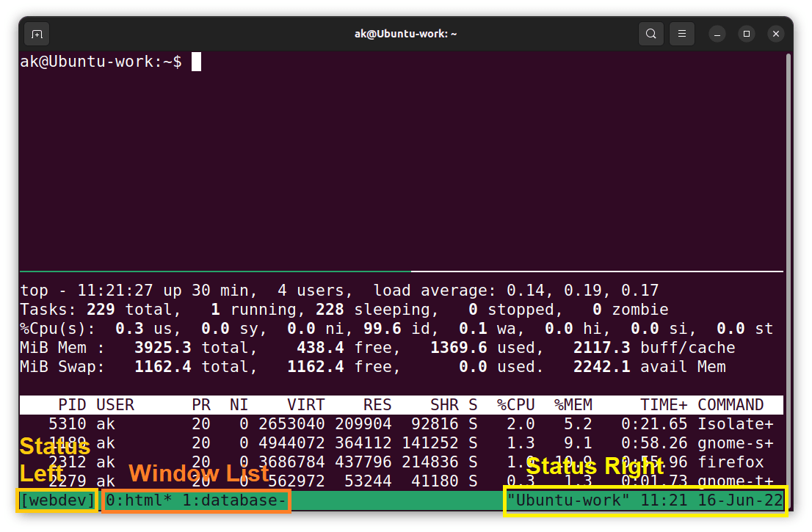Click the blinking cursor at the shell prompt
This screenshot has height=532, width=812.
[x=195, y=61]
